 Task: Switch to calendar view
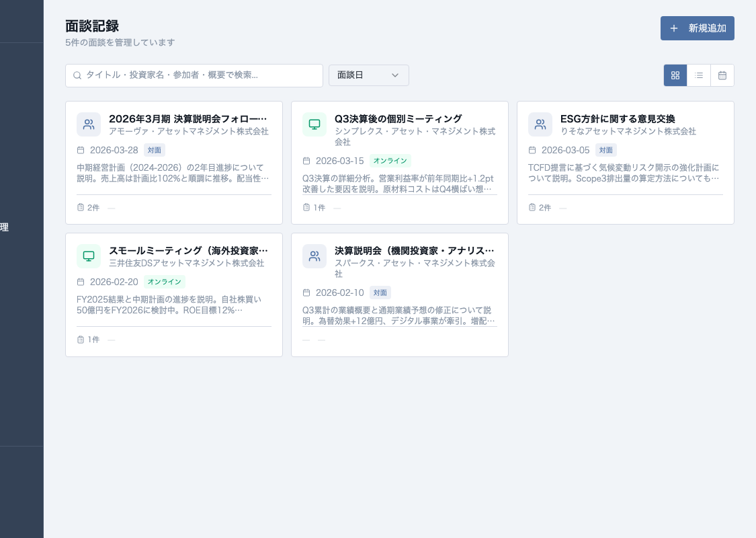722,75
